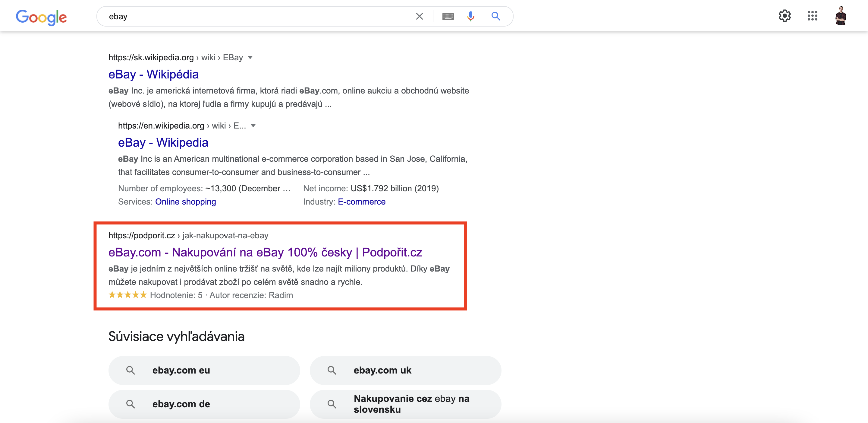Open the account profile picture
The width and height of the screenshot is (868, 423).
click(841, 16)
